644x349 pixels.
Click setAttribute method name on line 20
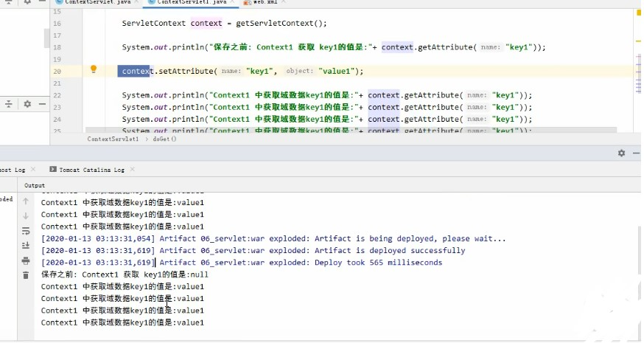pos(186,71)
